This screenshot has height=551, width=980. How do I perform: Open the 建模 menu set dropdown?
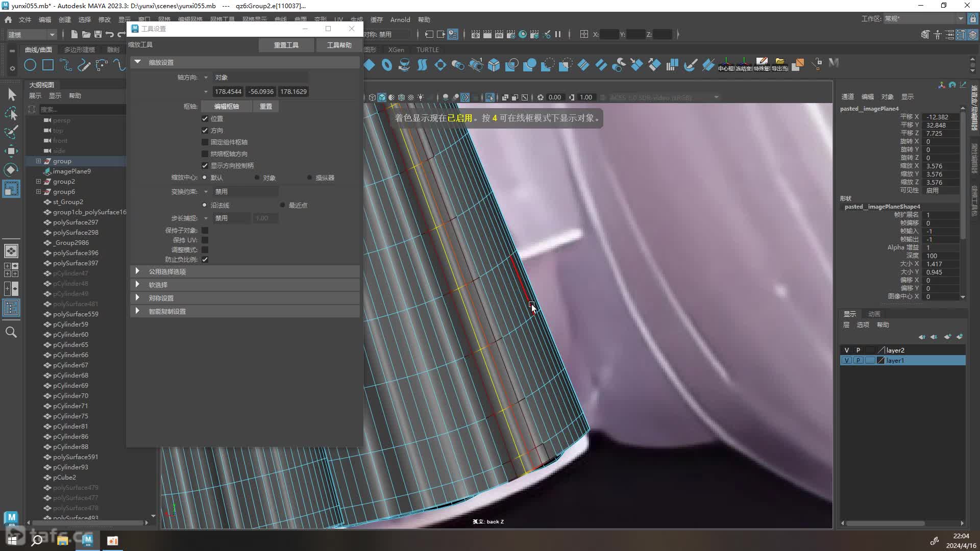tap(31, 34)
